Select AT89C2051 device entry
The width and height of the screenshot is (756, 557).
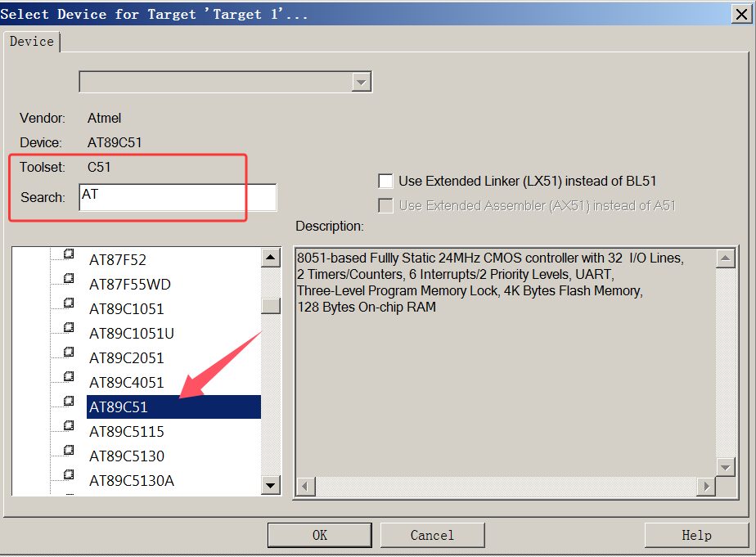pos(127,358)
